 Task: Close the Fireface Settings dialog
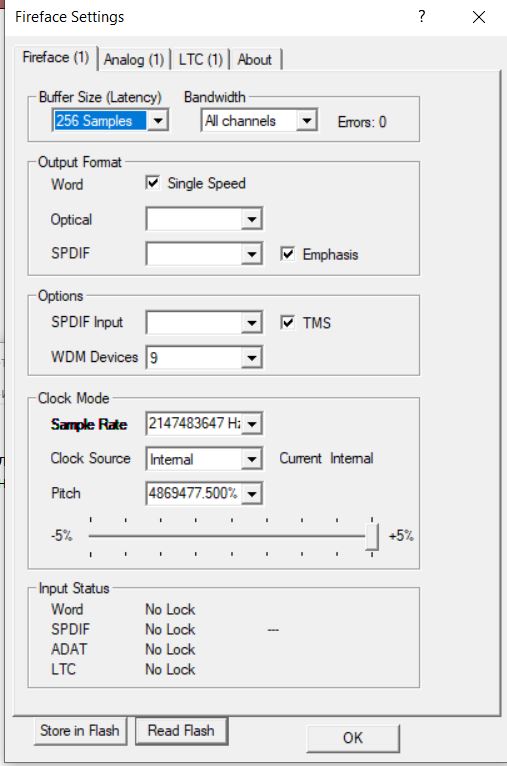tap(479, 17)
